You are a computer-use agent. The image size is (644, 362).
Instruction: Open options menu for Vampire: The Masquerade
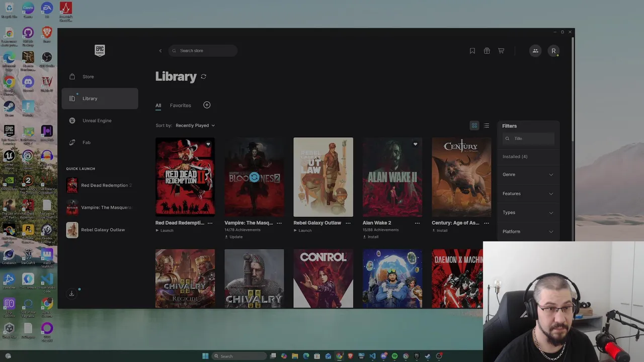pyautogui.click(x=279, y=223)
